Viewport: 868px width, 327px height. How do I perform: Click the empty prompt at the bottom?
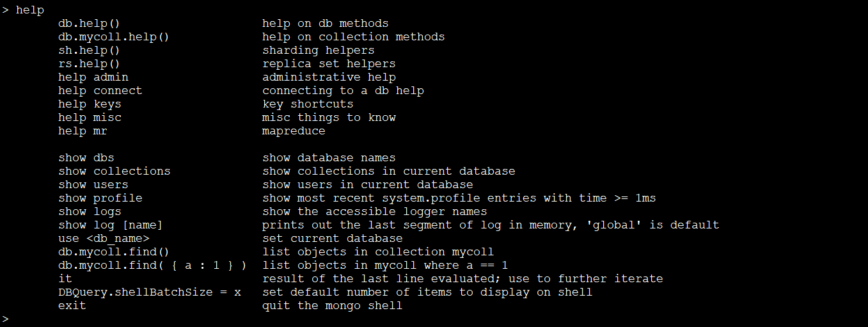click(x=6, y=318)
